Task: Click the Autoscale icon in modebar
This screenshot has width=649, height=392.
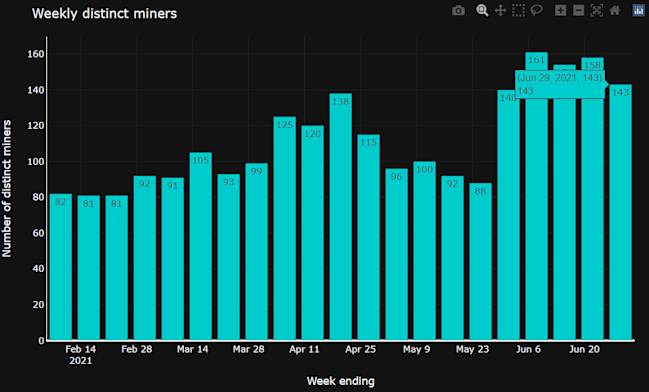Action: (596, 10)
